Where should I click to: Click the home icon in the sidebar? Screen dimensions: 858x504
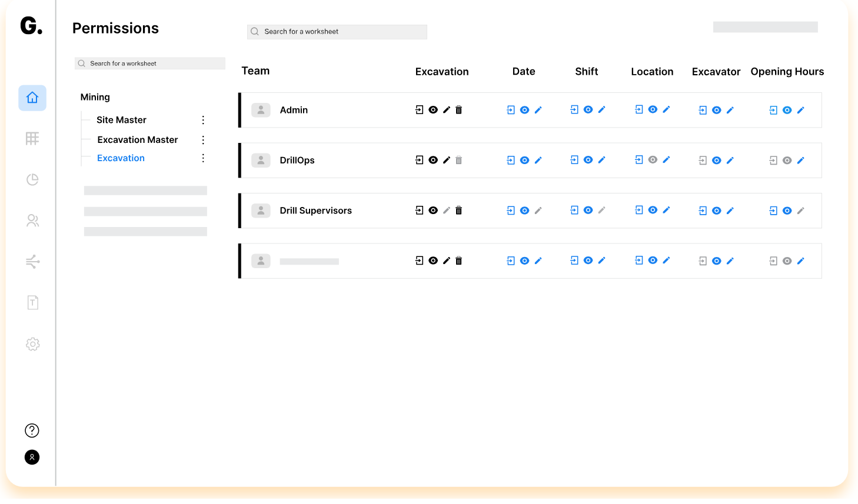coord(32,98)
